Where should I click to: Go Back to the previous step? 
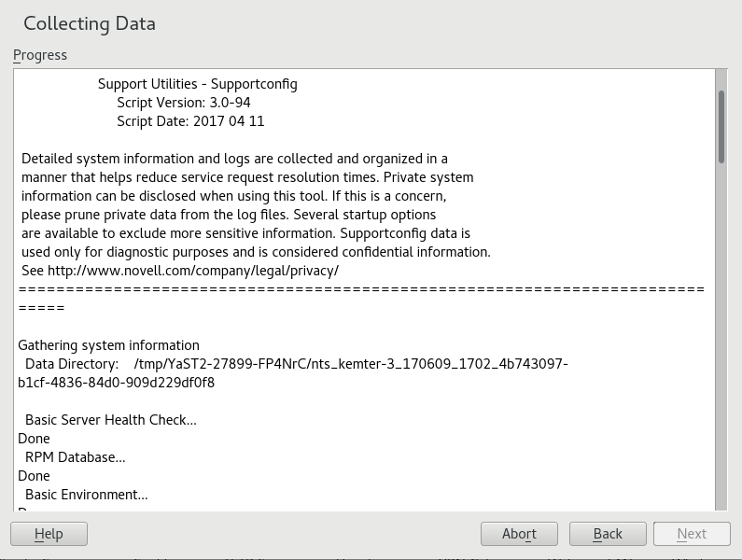(608, 534)
